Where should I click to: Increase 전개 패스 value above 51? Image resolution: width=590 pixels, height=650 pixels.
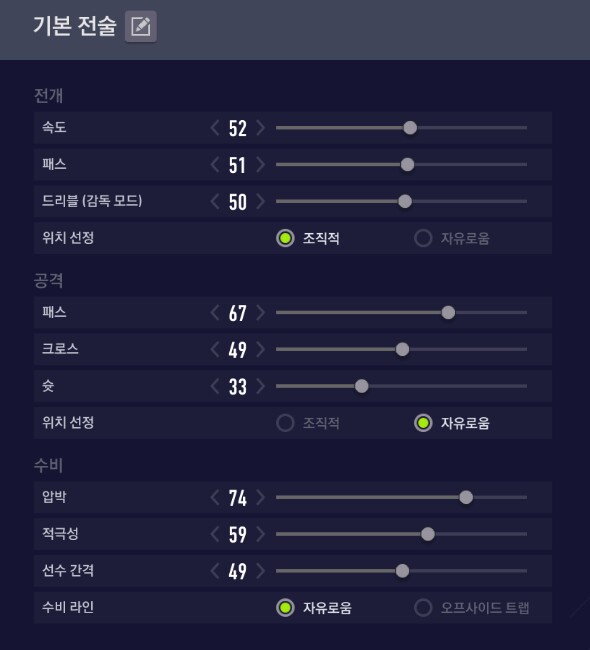[260, 165]
